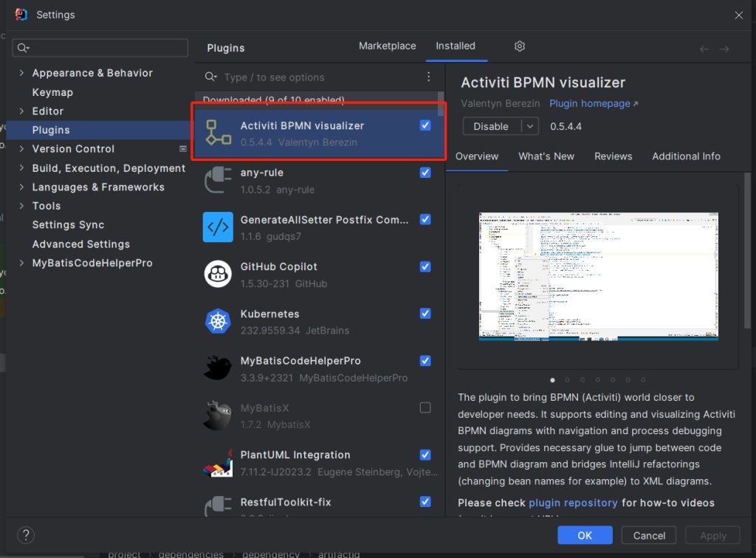Click the GitHub Copilot plugin icon
The height and width of the screenshot is (558, 756).
[x=218, y=274]
